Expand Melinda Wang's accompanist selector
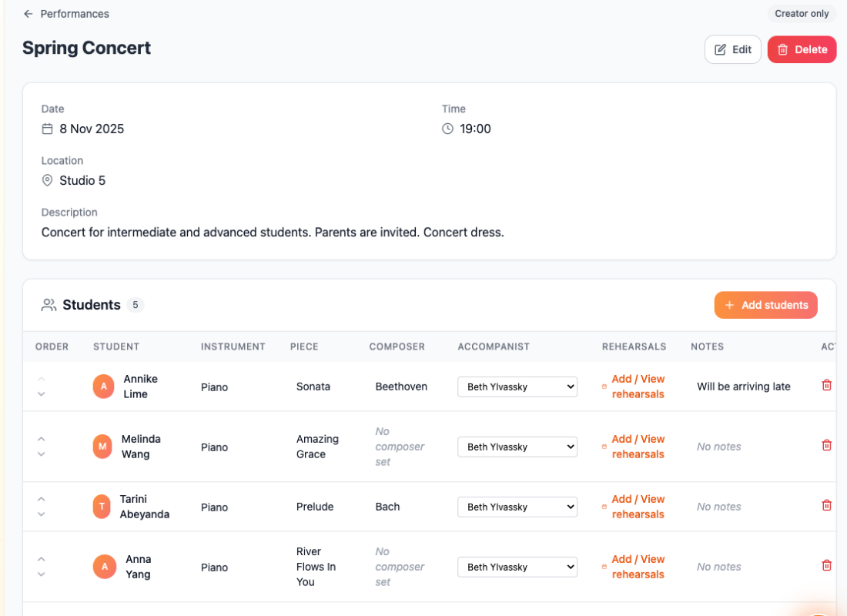This screenshot has height=616, width=847. [x=517, y=447]
